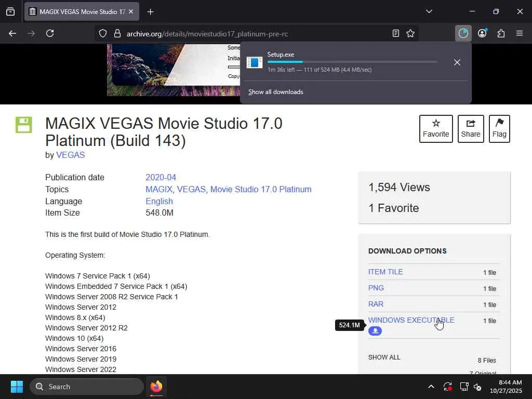This screenshot has width=532, height=399.
Task: Select the 1 Favorite text
Action: tap(394, 208)
